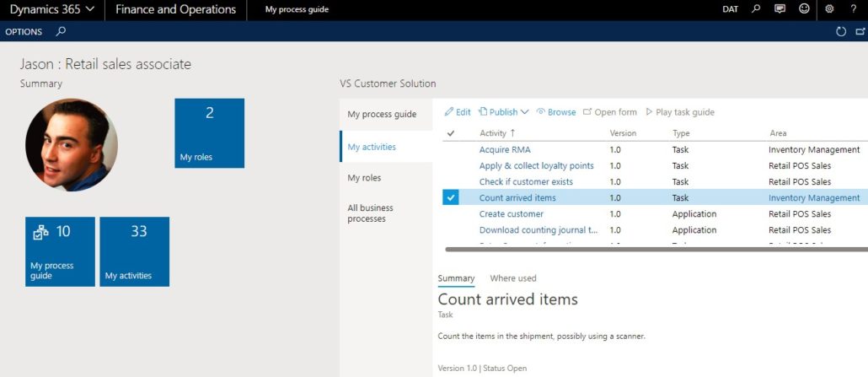Open the search icon in top bar
Image resolution: width=868 pixels, height=377 pixels.
tap(756, 9)
